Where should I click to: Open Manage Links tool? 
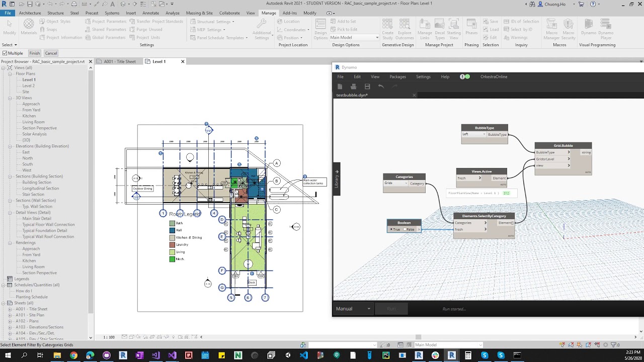coord(425,29)
